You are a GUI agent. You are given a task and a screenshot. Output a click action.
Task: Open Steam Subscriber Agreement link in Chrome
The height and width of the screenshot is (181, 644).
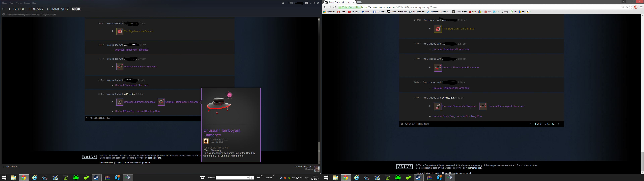(457, 173)
